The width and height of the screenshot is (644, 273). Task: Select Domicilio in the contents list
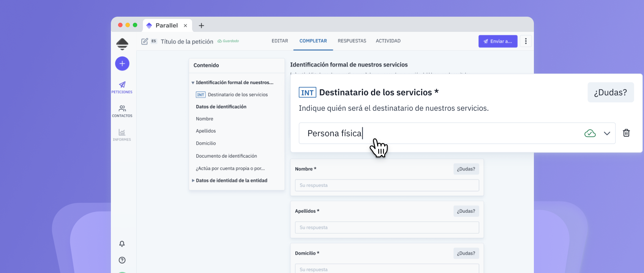(206, 143)
